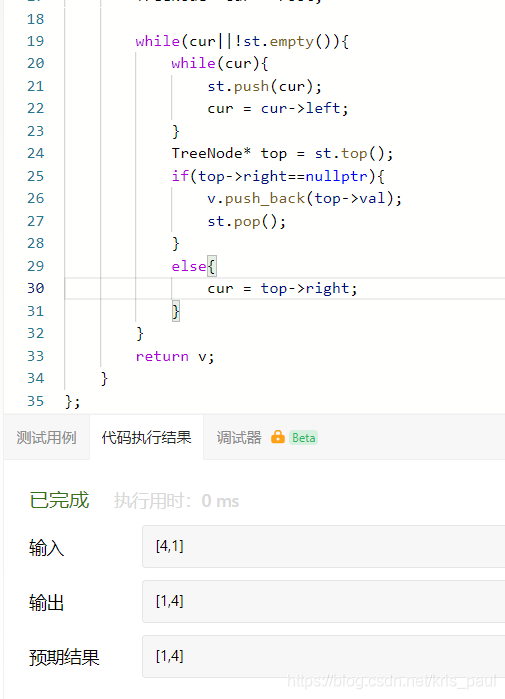
Task: Click the 执行用时: 0 ms text
Action: (x=177, y=501)
